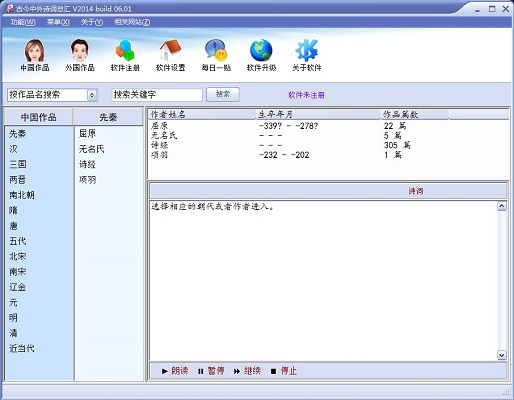This screenshot has width=514, height=400.
Task: Select 明 in the dynasty list
Action: tap(13, 318)
